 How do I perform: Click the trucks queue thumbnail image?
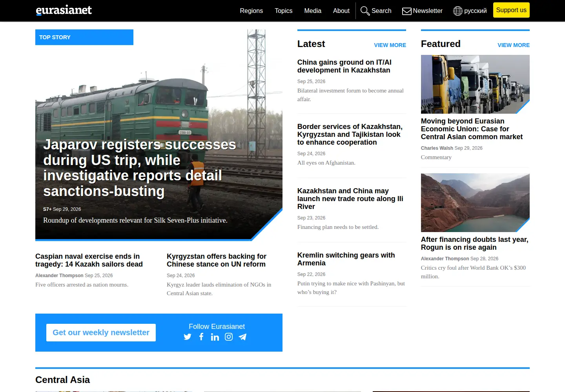click(x=475, y=84)
